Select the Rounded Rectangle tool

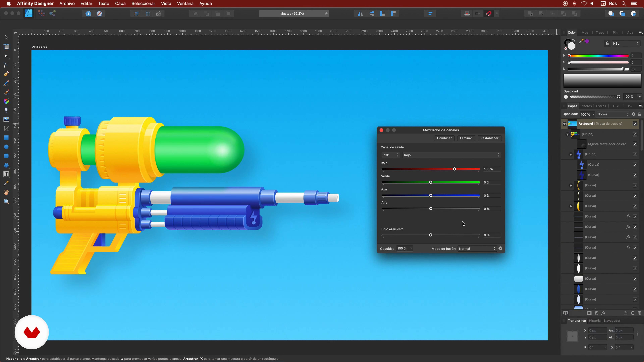(7, 156)
